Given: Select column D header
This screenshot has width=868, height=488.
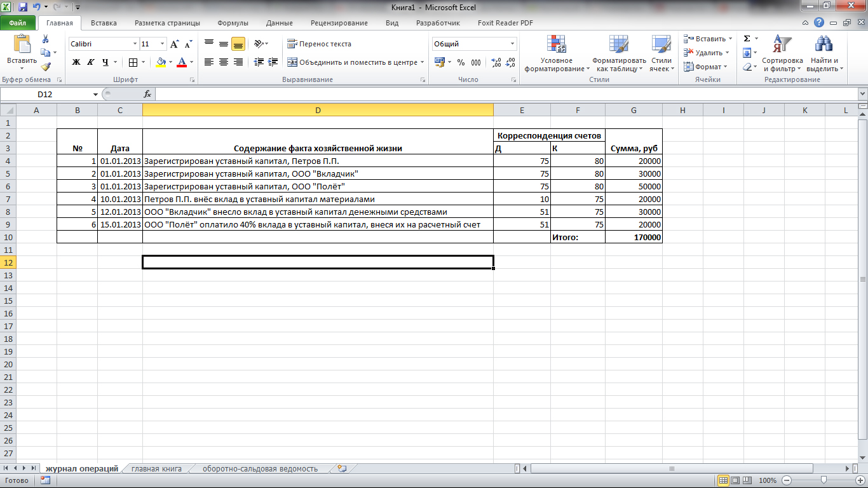Looking at the screenshot, I should (x=318, y=110).
